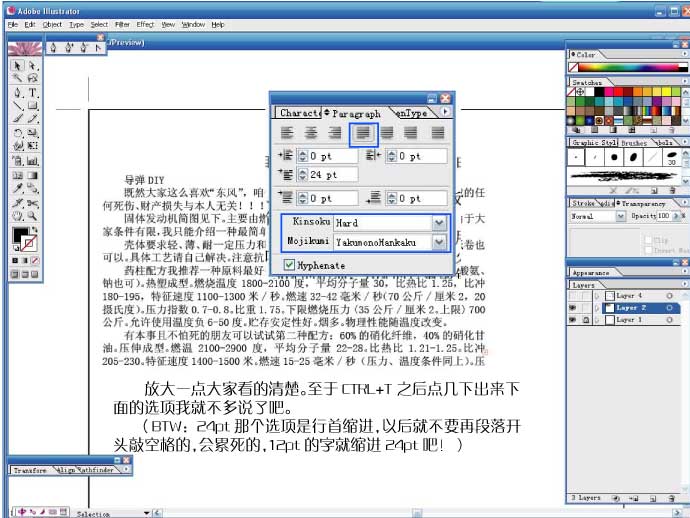
Task: Switch to the OpenType tab
Action: pos(412,113)
